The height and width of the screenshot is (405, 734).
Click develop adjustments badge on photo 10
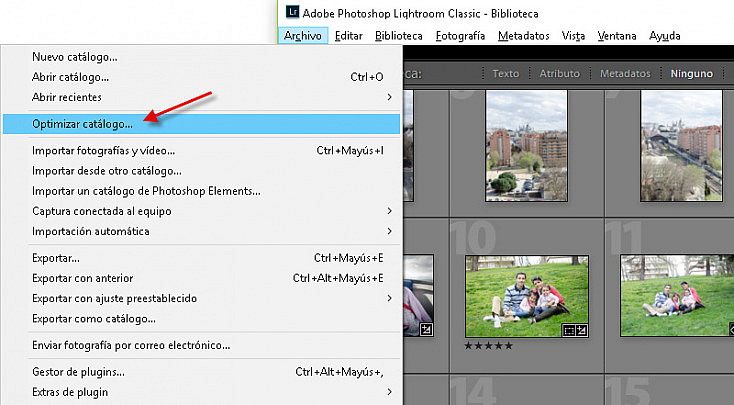coord(581,331)
